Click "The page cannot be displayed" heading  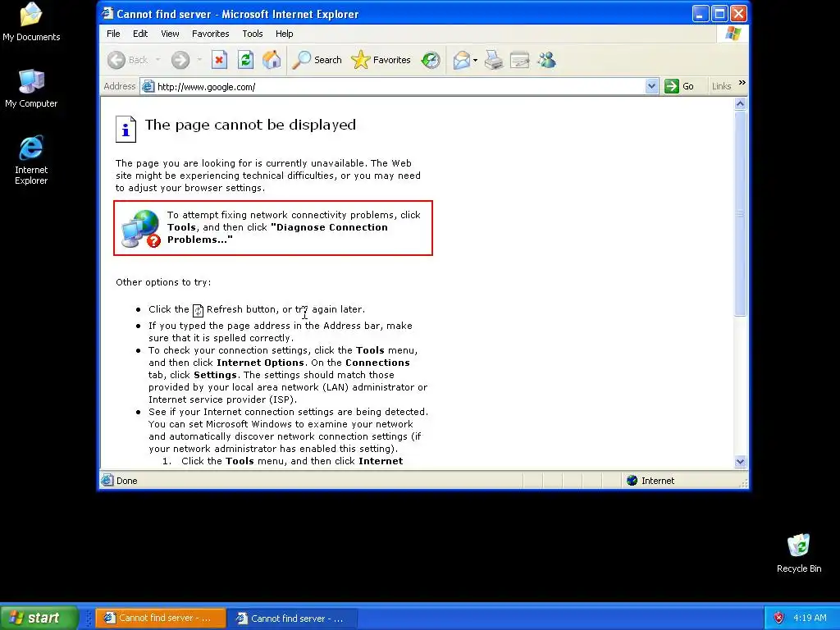click(250, 125)
